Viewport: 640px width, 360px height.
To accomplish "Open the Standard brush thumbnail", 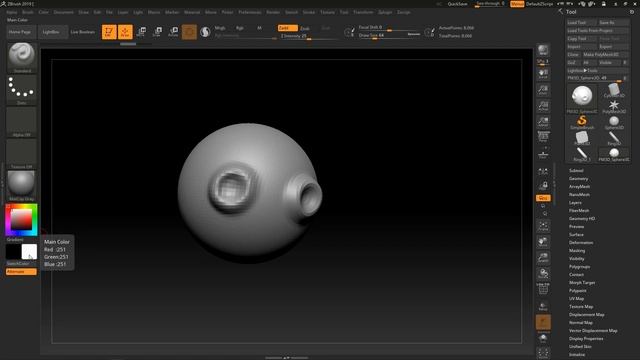I will (22, 58).
